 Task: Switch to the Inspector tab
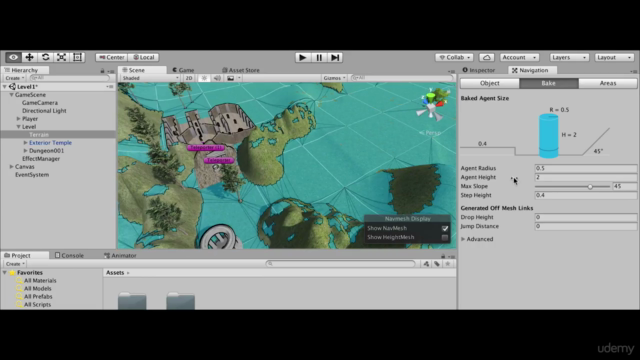pyautogui.click(x=479, y=70)
